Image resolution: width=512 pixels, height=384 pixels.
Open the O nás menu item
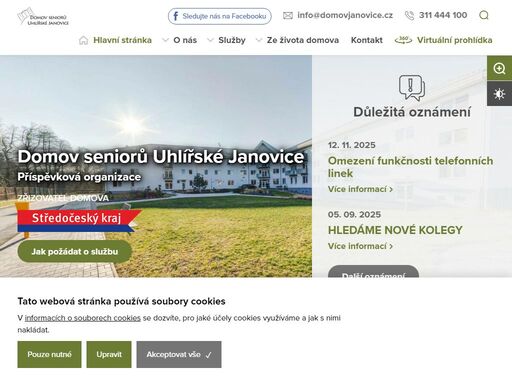coord(185,40)
